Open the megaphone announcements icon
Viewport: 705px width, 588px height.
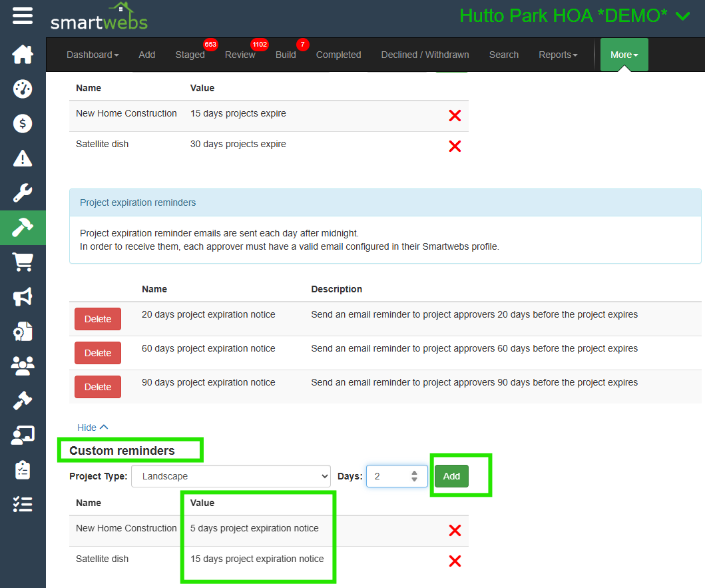coord(23,297)
